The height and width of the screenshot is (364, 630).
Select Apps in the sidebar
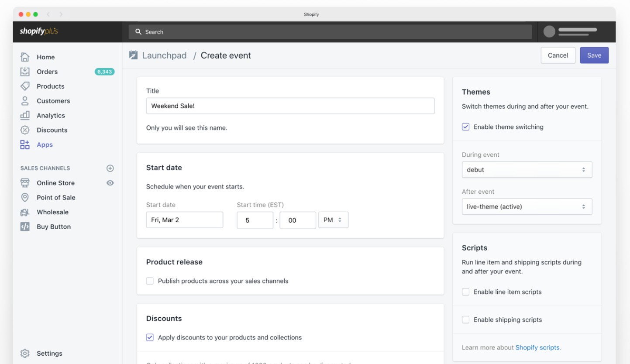tap(45, 145)
